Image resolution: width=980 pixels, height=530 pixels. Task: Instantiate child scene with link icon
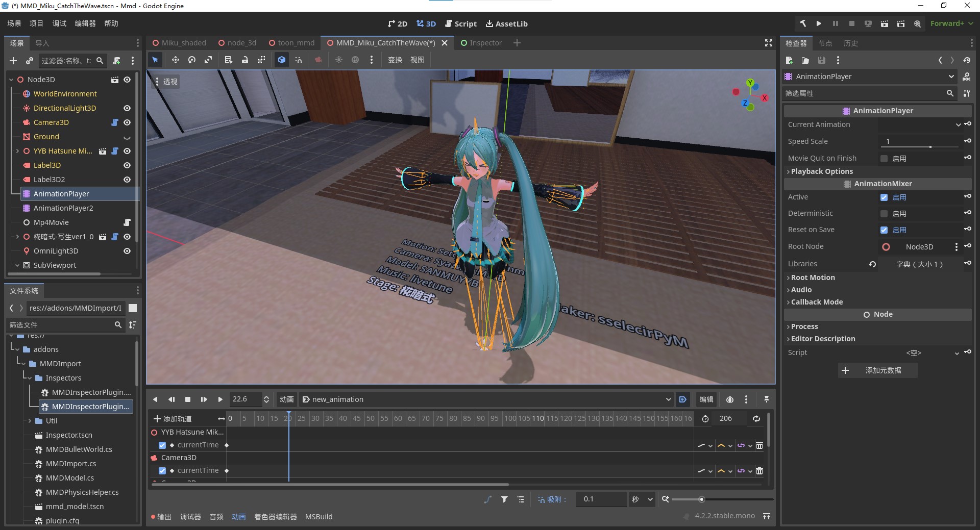point(30,61)
